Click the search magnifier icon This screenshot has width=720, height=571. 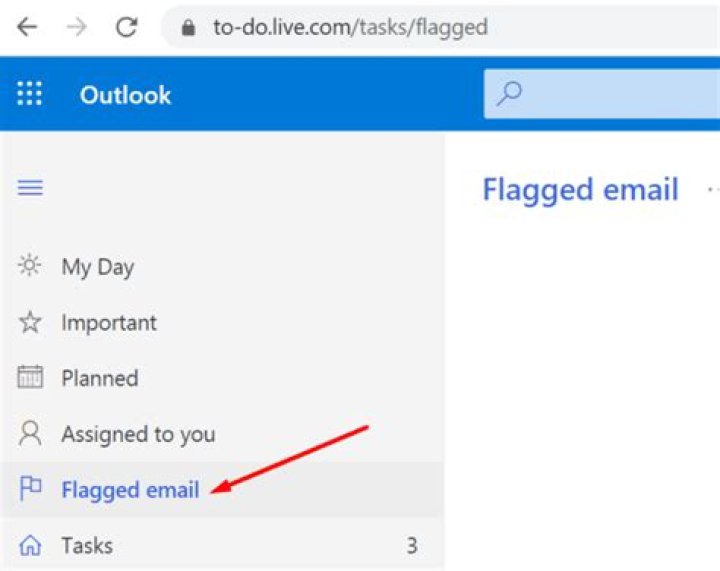(510, 95)
